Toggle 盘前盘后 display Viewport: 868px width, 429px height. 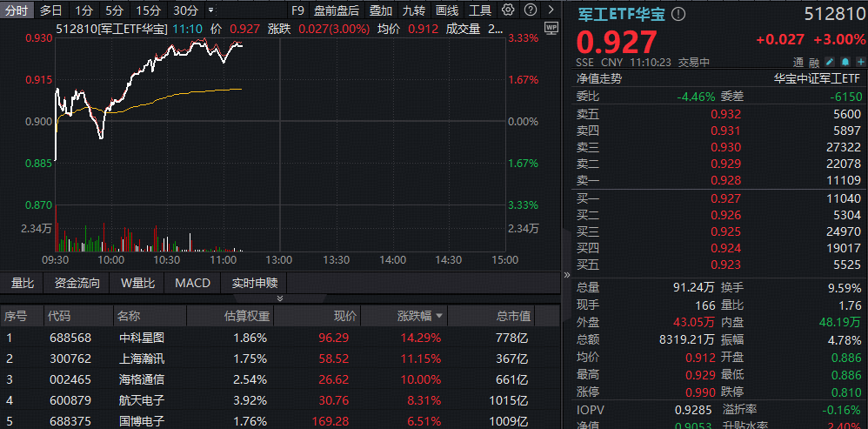tap(336, 11)
